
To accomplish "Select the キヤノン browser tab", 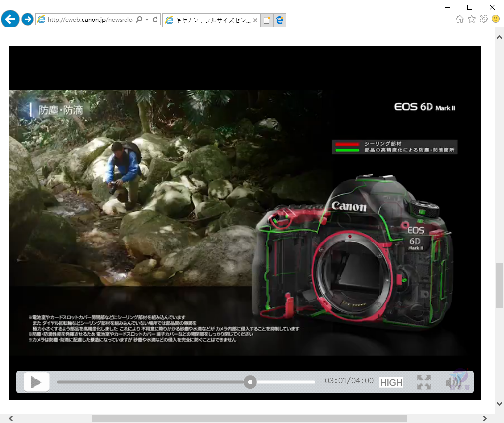I will coord(211,20).
